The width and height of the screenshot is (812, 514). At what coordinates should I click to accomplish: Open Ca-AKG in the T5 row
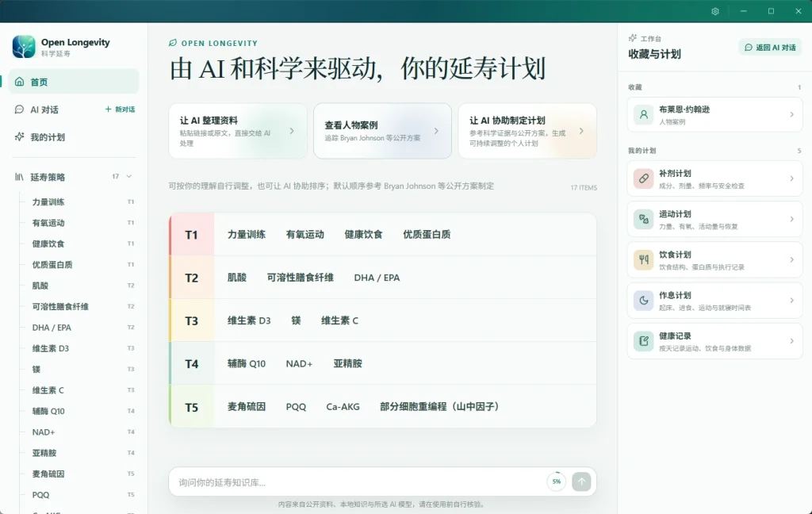click(343, 407)
